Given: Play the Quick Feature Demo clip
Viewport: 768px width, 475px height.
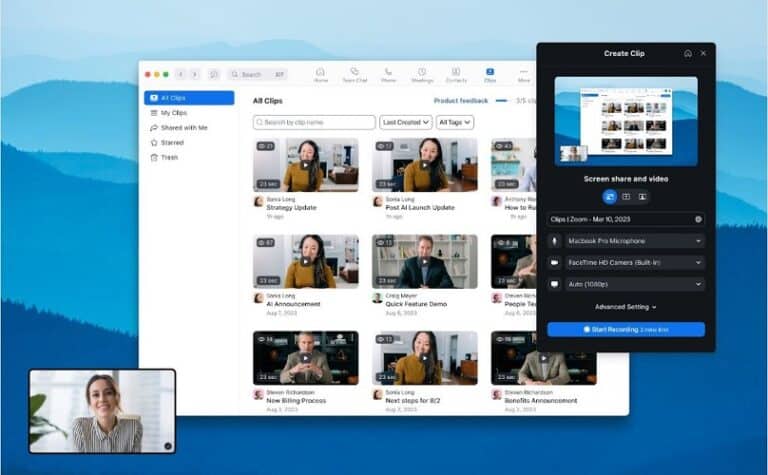Looking at the screenshot, I should tap(425, 261).
